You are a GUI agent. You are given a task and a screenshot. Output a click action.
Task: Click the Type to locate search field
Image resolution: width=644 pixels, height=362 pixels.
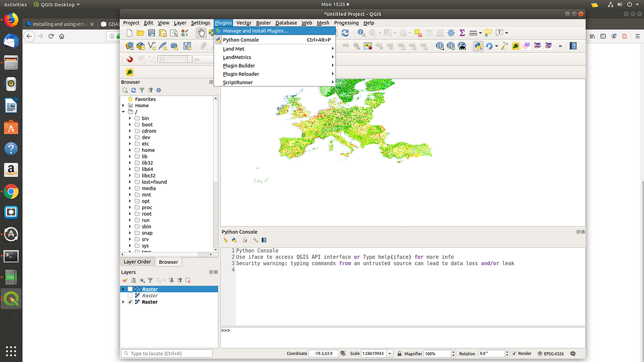coord(167,353)
